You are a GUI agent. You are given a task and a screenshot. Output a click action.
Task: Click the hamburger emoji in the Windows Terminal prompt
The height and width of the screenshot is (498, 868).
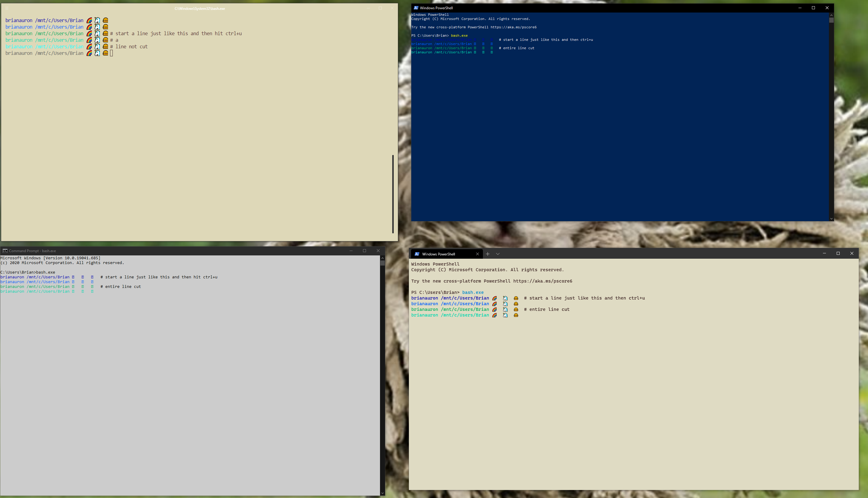pos(516,298)
